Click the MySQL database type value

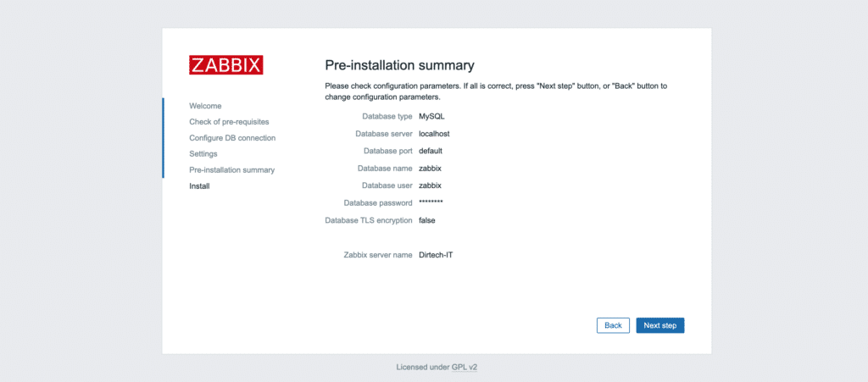[431, 117]
